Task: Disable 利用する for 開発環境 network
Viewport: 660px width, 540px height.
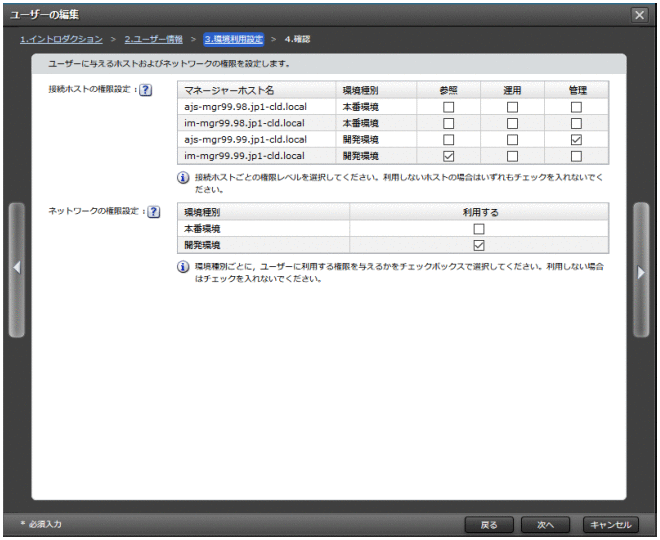Action: (x=478, y=245)
